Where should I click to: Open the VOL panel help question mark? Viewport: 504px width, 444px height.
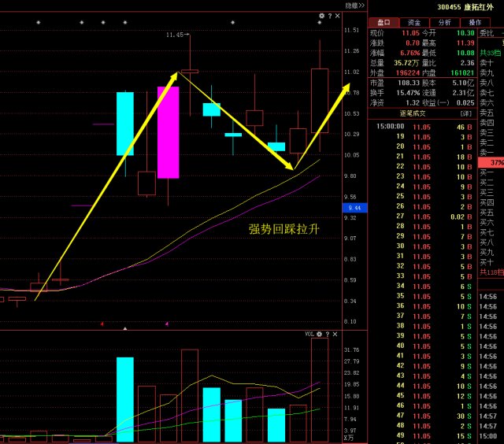[x=328, y=334]
